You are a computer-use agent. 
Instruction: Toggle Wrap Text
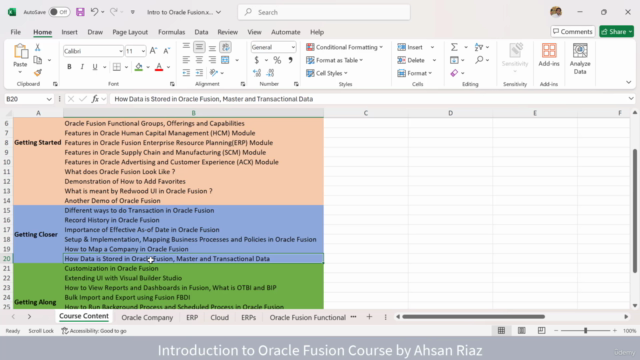[225, 47]
